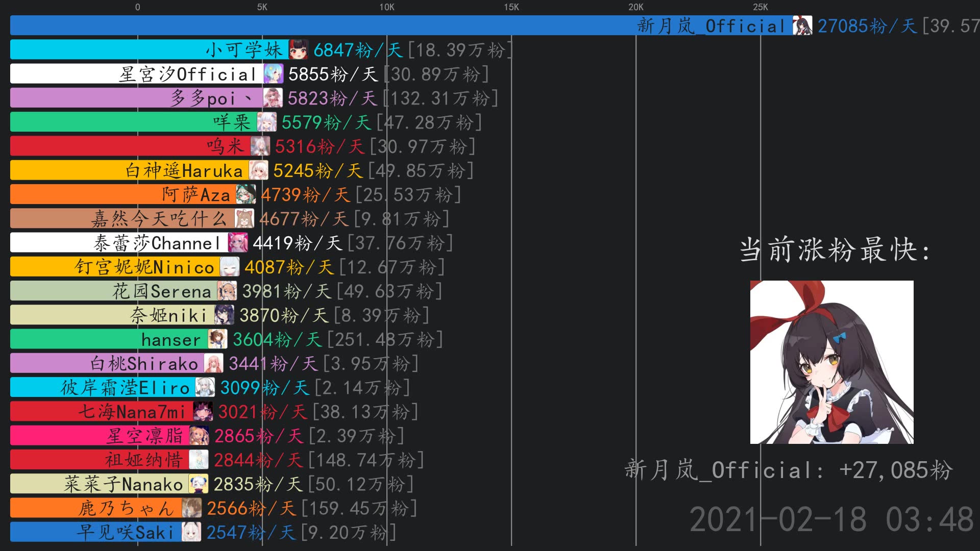Click 咩栗 5579粉/天 value label
The width and height of the screenshot is (980, 551).
326,122
